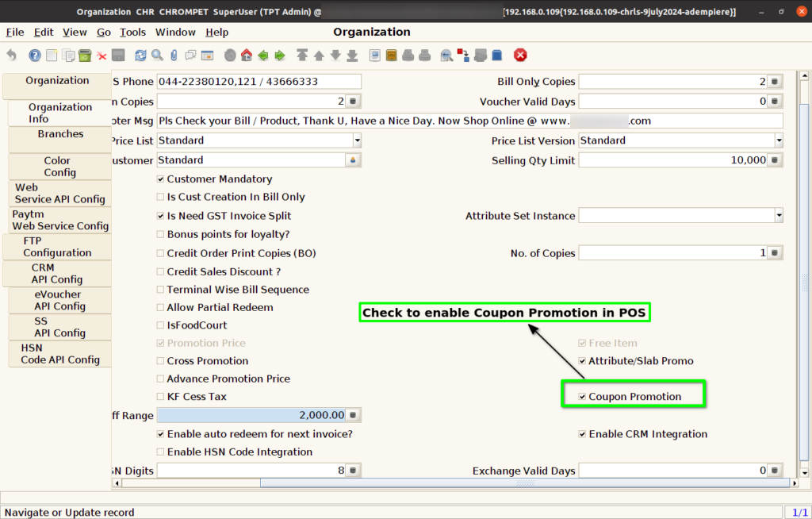812x519 pixels.
Task: Go to previous record up-arrow icon
Action: pyautogui.click(x=319, y=55)
